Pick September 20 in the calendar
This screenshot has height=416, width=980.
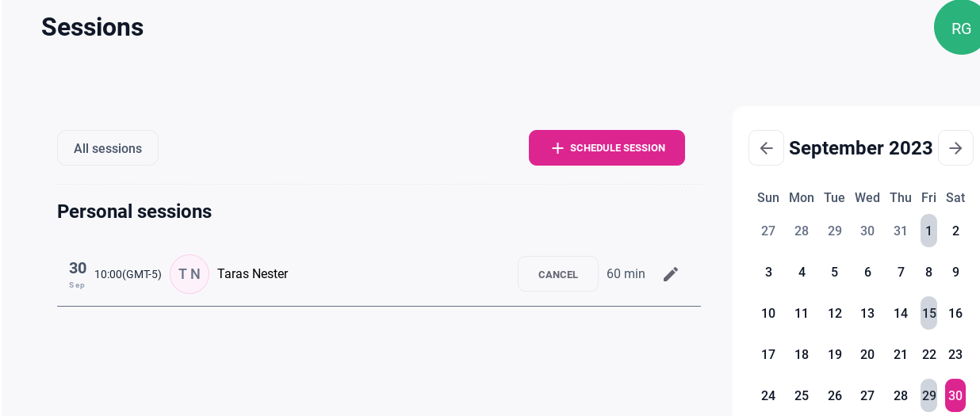point(867,354)
